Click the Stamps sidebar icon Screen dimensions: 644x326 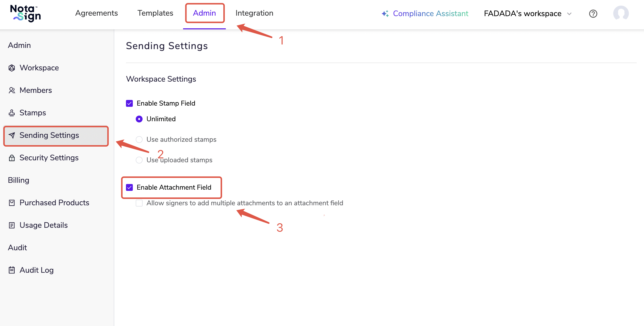(12, 113)
